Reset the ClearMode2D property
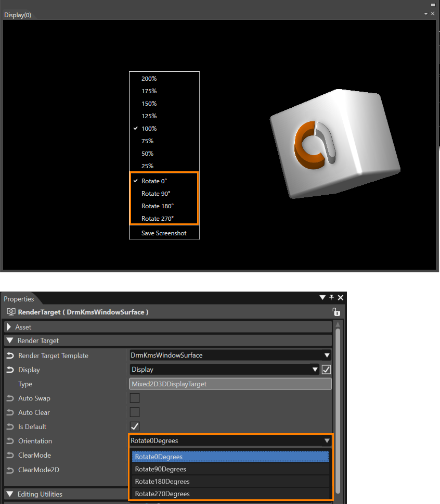440x504 pixels. [10, 470]
